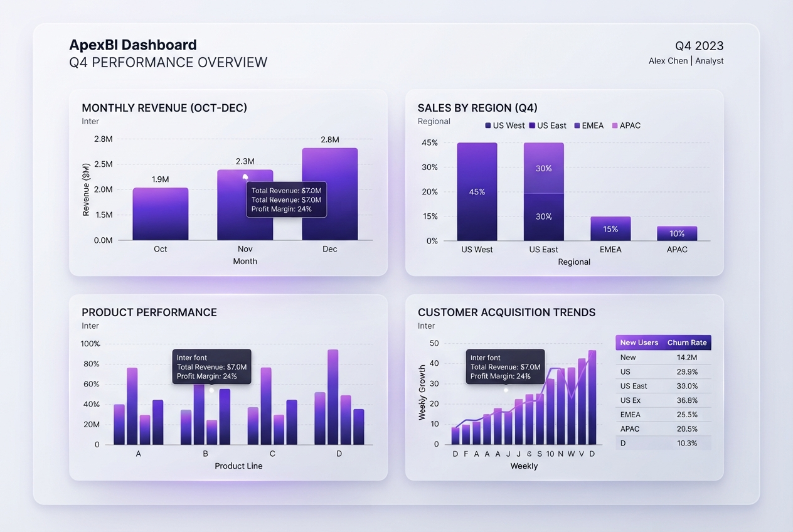This screenshot has height=532, width=793.
Task: Select the Oct bar in Monthly Revenue
Action: 161,214
